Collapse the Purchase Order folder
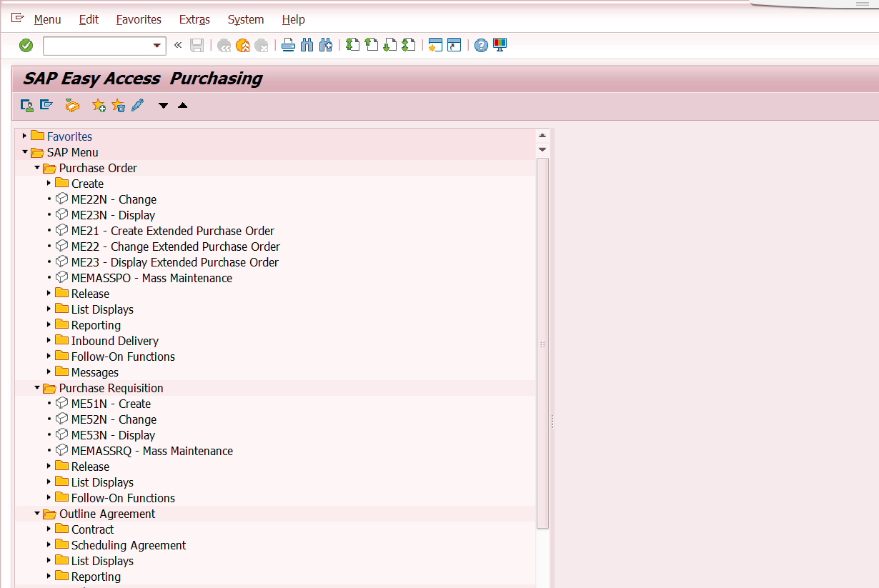 [x=37, y=168]
